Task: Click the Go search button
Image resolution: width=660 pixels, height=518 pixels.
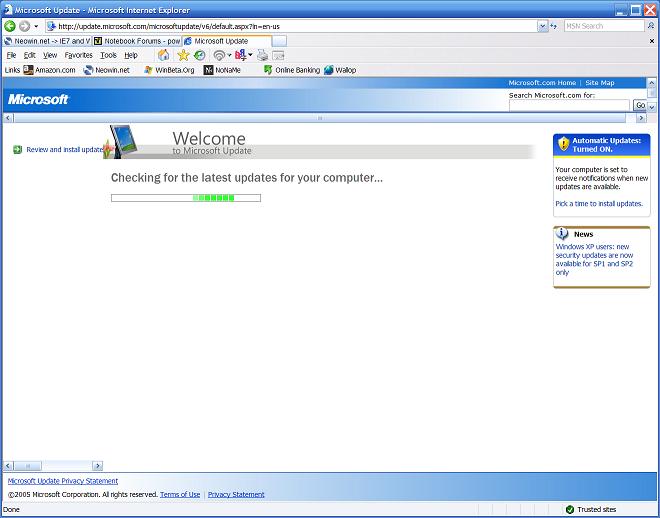Action: pos(640,106)
